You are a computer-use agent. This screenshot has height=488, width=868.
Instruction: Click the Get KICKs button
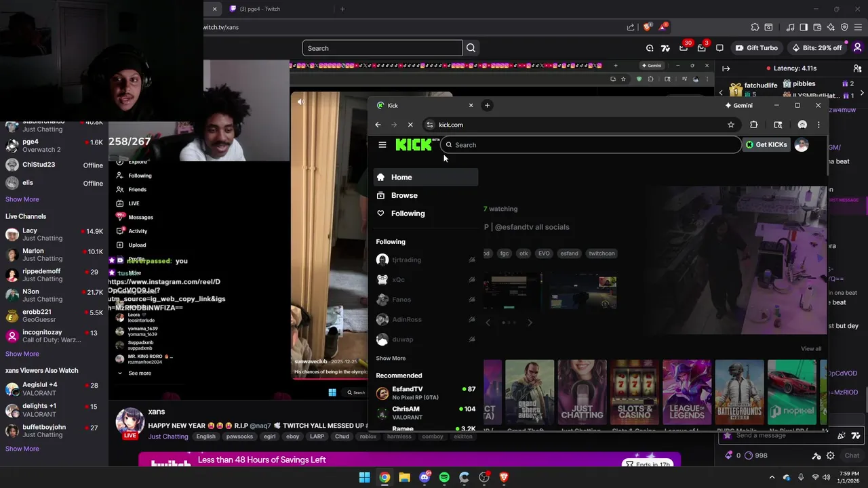pos(766,144)
